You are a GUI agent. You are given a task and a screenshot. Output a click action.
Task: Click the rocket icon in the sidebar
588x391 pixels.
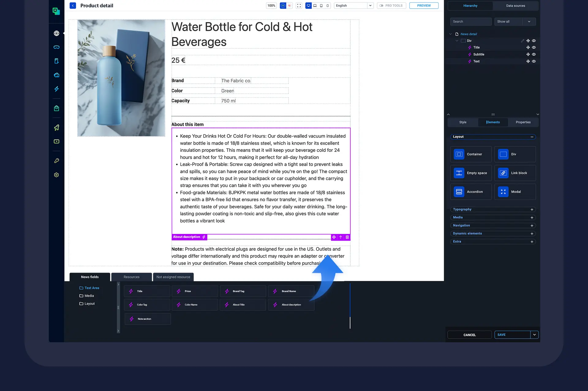56,127
